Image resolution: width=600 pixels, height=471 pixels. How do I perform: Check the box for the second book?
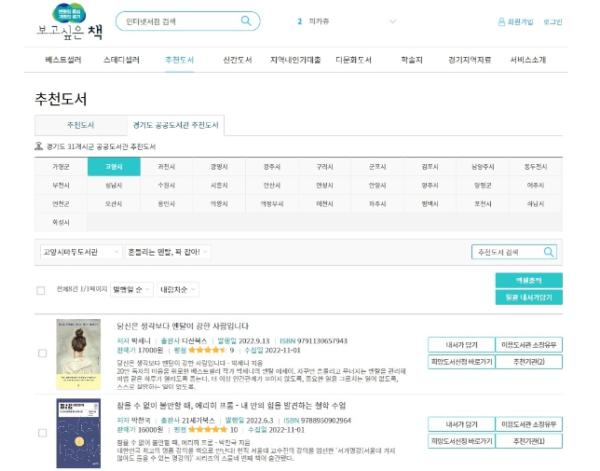41,434
